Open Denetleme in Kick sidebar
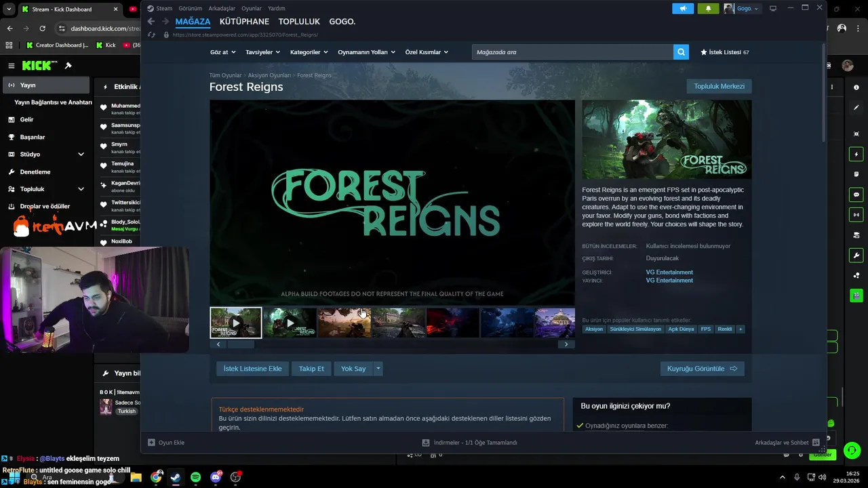Image resolution: width=868 pixels, height=488 pixels. (35, 172)
